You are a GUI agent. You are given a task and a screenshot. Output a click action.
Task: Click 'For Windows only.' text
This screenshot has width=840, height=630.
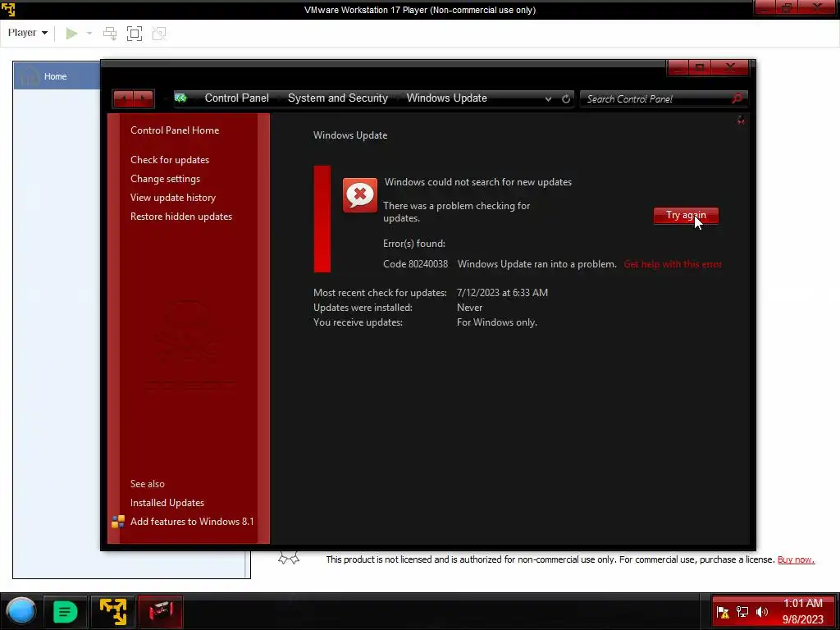(x=496, y=322)
